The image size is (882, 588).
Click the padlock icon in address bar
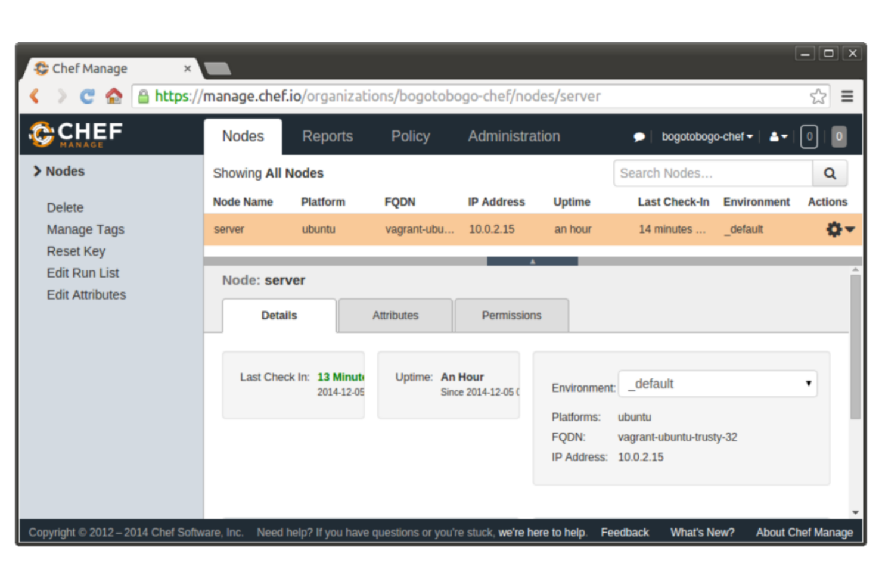coord(144,96)
